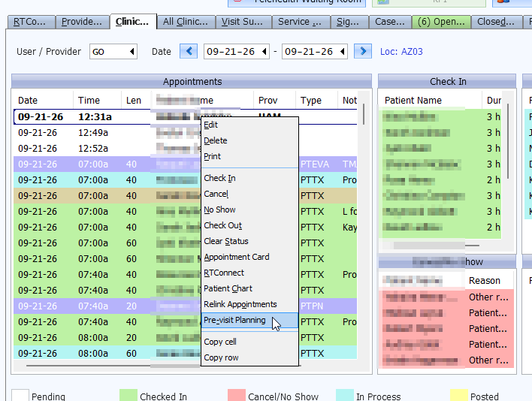This screenshot has width=532, height=401.
Task: Choose Clear Status menu entry
Action: pyautogui.click(x=249, y=241)
